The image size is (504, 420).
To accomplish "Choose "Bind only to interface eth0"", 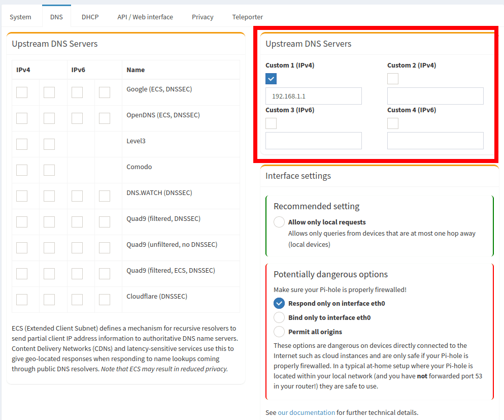I will 279,317.
